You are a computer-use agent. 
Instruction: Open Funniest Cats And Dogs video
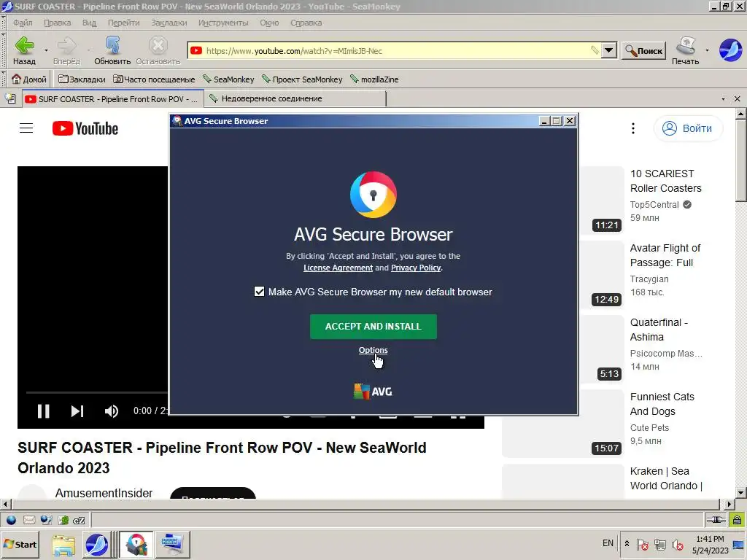tap(662, 404)
